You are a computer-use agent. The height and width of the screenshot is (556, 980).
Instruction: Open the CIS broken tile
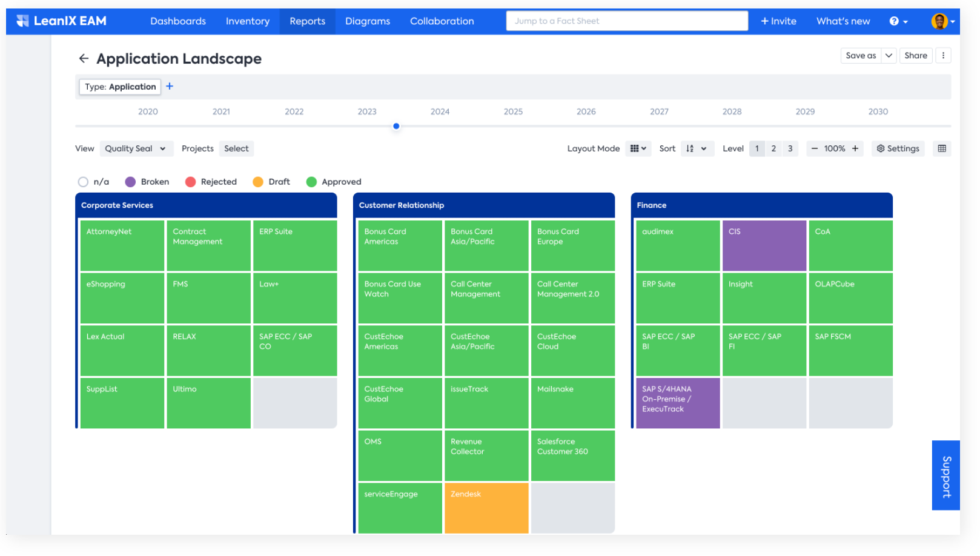pyautogui.click(x=764, y=245)
